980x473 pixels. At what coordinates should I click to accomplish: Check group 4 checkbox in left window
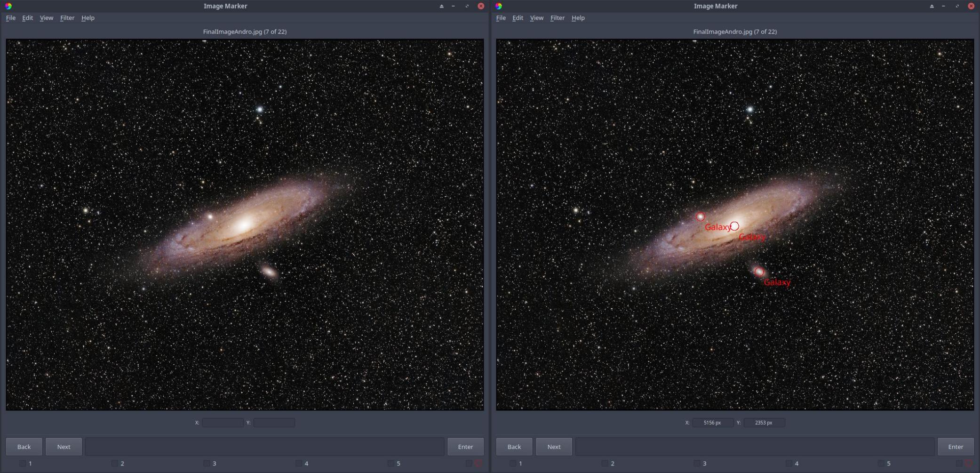click(x=299, y=464)
